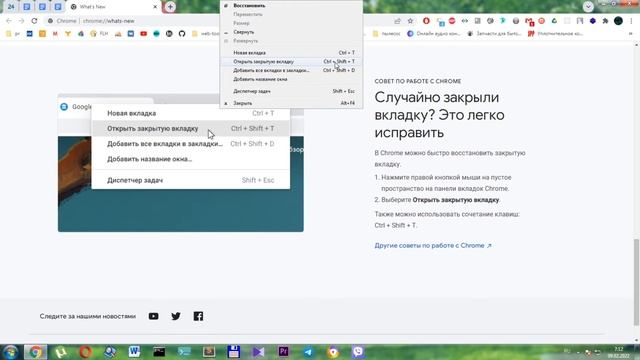Choose Новая вкладка in system context menu
The height and width of the screenshot is (360, 640).
pos(291,53)
